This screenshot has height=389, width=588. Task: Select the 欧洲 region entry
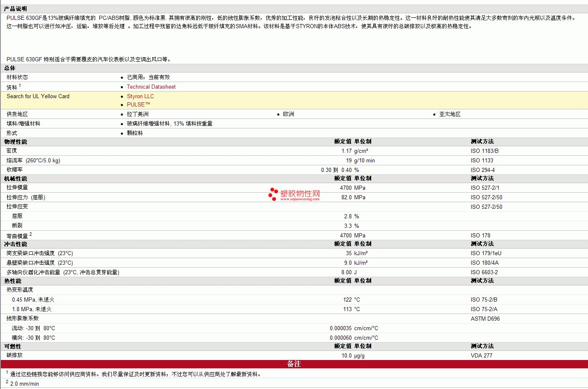click(288, 114)
